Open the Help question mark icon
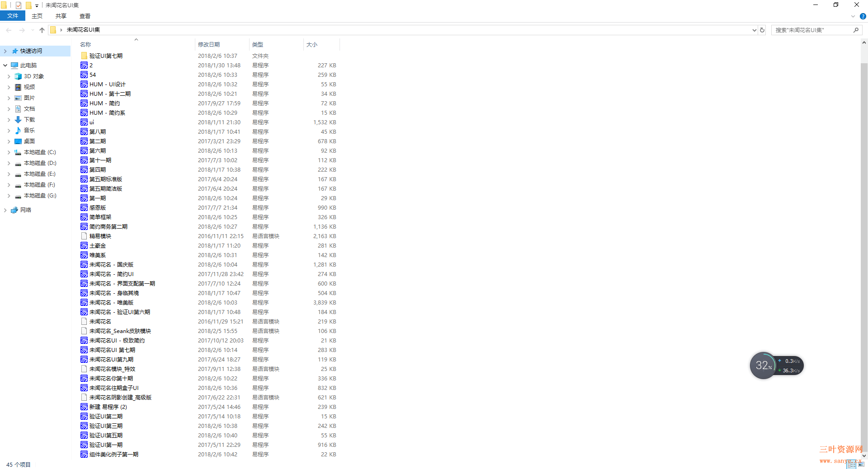This screenshot has height=469, width=868. (863, 16)
